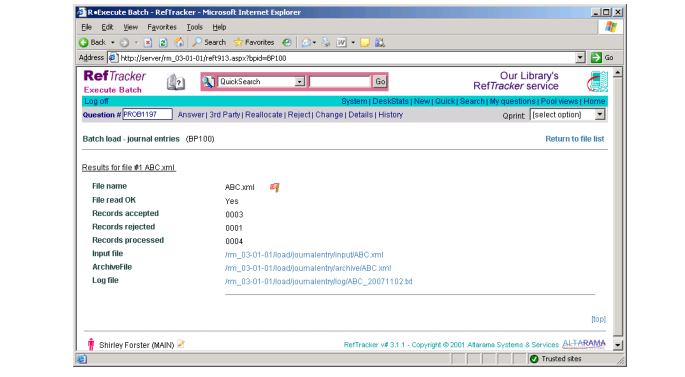The image size is (685, 377).
Task: Click the History globe icon
Action: [x=287, y=42]
